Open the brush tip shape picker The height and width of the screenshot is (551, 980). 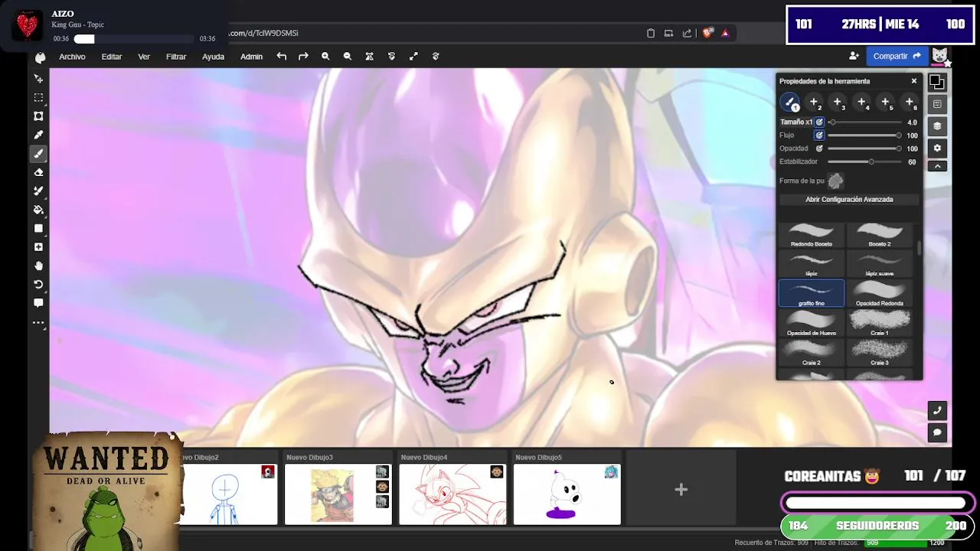coord(835,181)
